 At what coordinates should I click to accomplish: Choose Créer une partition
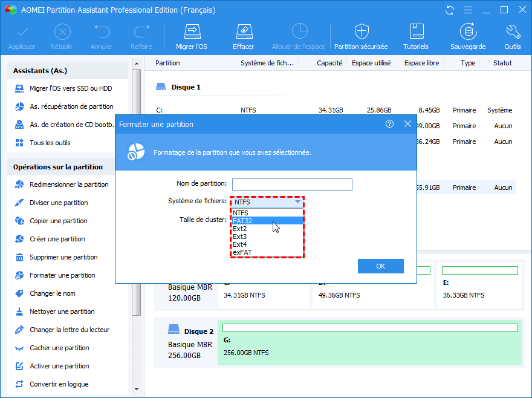coord(50,239)
